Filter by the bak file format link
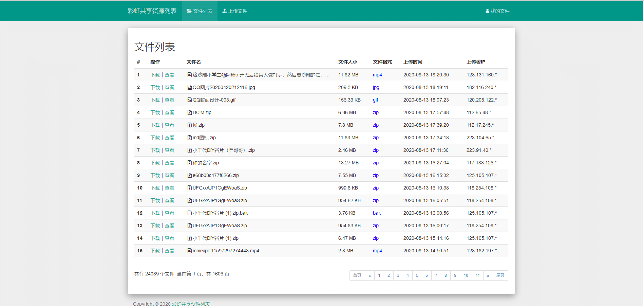Screen dimensions: 644x306 click(377, 213)
